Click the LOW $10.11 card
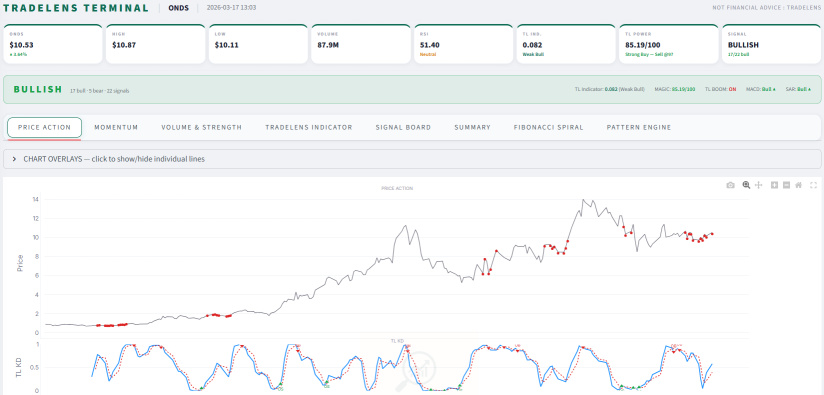 [258, 44]
